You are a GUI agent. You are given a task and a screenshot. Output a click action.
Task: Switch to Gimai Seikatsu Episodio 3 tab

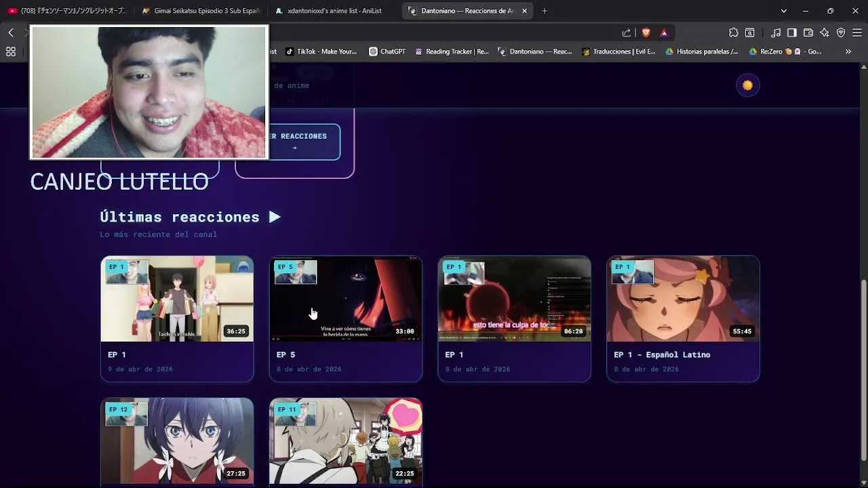(x=201, y=11)
